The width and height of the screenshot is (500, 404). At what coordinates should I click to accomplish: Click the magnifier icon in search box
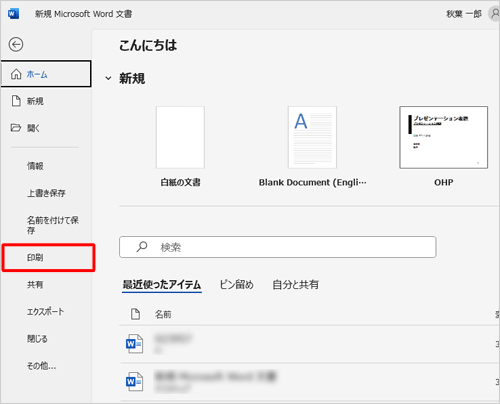[142, 247]
